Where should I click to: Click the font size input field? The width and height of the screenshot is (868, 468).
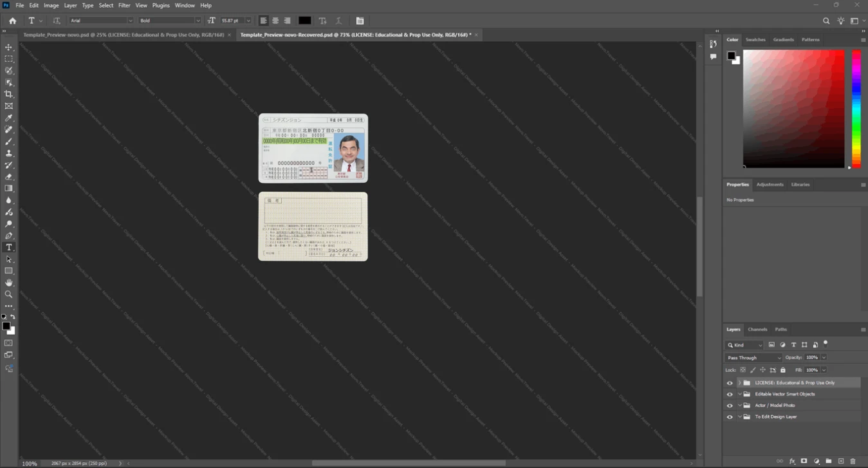(232, 21)
